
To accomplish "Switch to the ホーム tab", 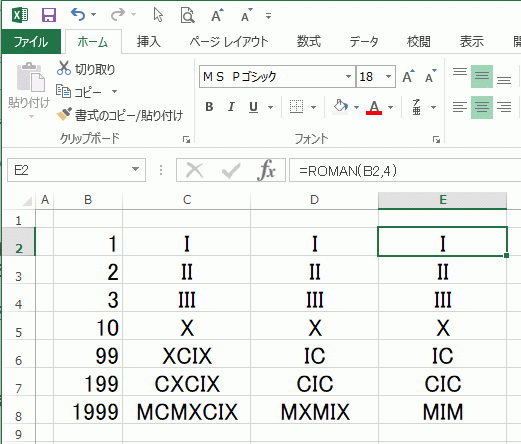I will click(x=93, y=42).
